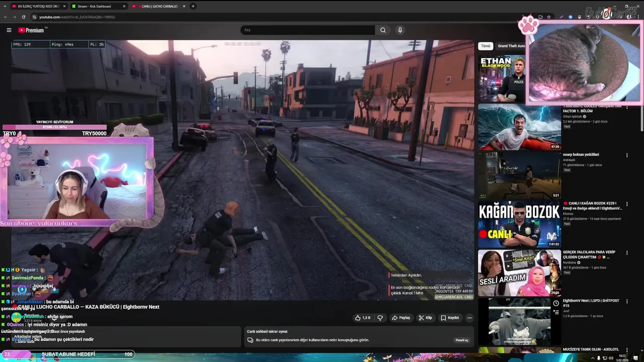Open MUCİZEYE TANIK OLUN - AXOLOTL video
The height and width of the screenshot is (362, 644).
591,349
